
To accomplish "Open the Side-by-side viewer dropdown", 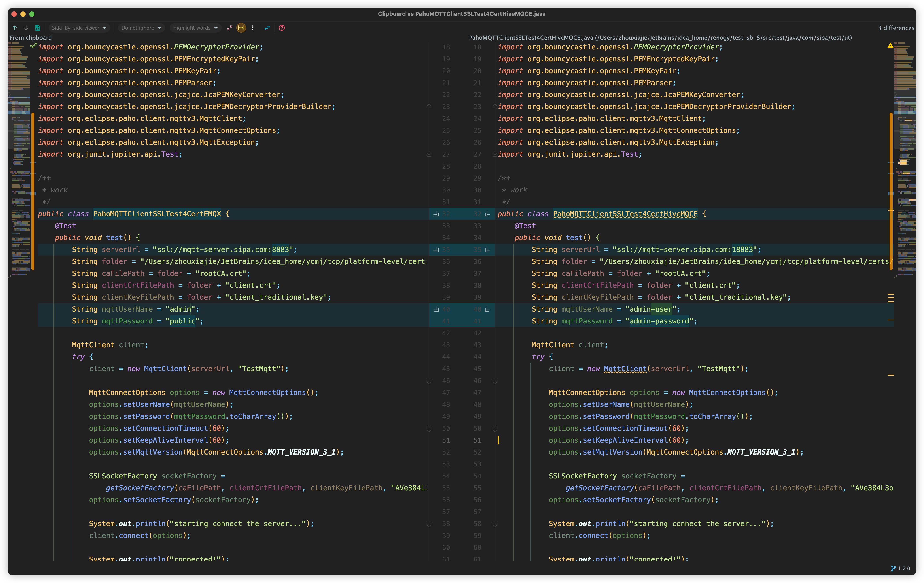I will click(x=79, y=28).
